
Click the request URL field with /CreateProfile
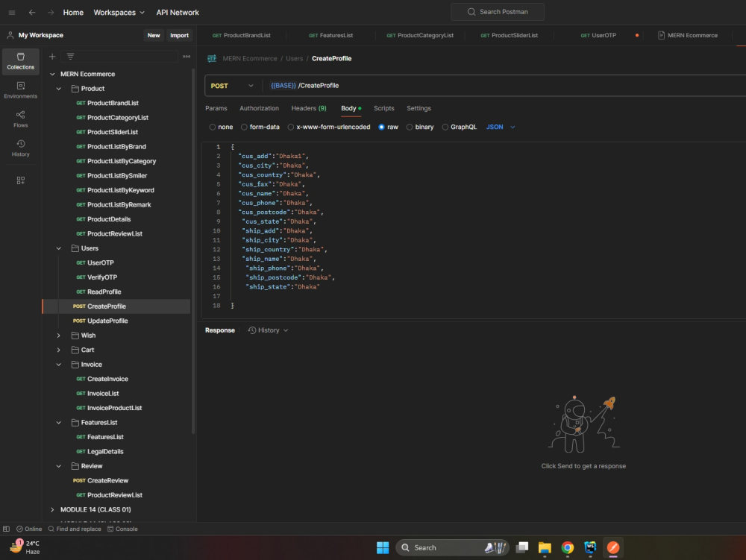tap(504, 86)
